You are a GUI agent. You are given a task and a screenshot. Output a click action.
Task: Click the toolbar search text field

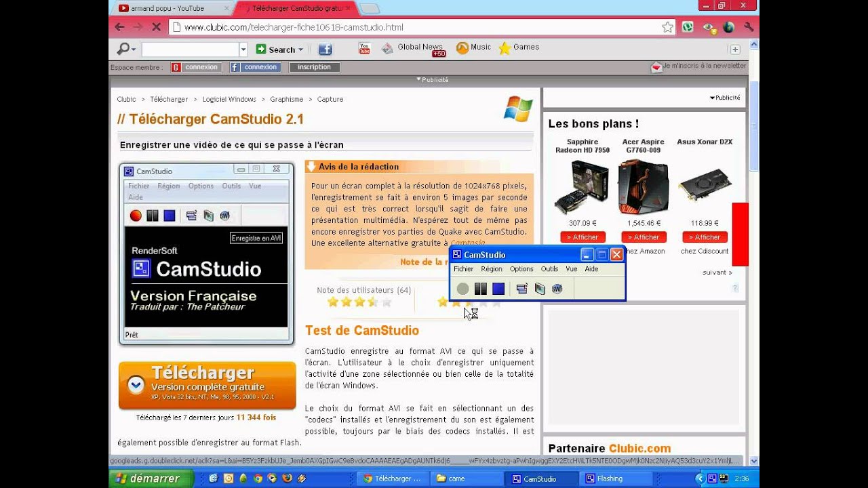click(x=191, y=49)
